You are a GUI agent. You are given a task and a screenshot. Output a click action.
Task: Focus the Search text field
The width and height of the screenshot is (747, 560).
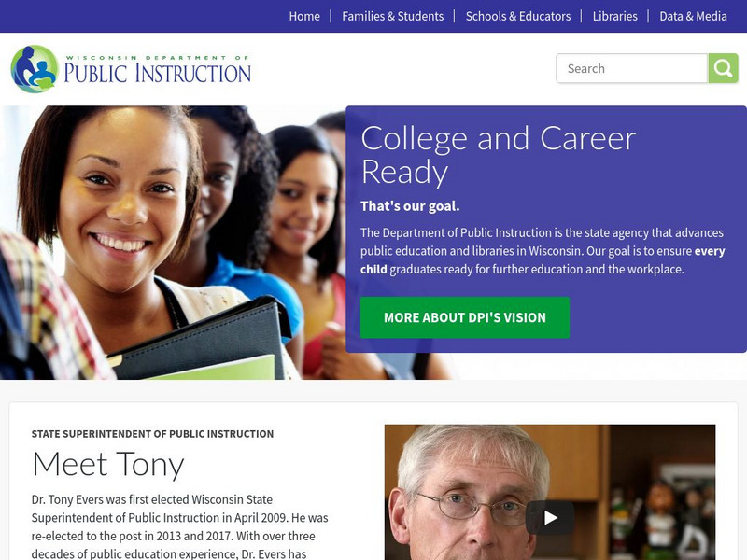[x=632, y=68]
